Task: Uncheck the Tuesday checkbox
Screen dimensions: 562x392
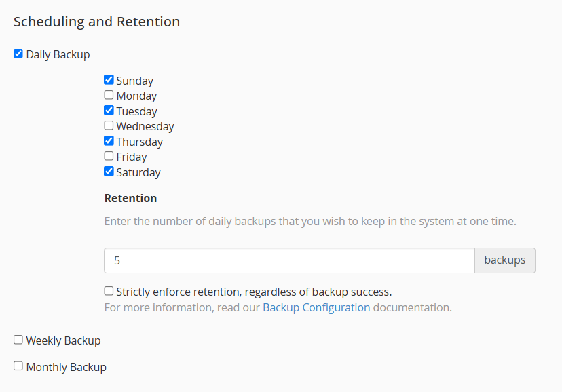Action: [109, 111]
